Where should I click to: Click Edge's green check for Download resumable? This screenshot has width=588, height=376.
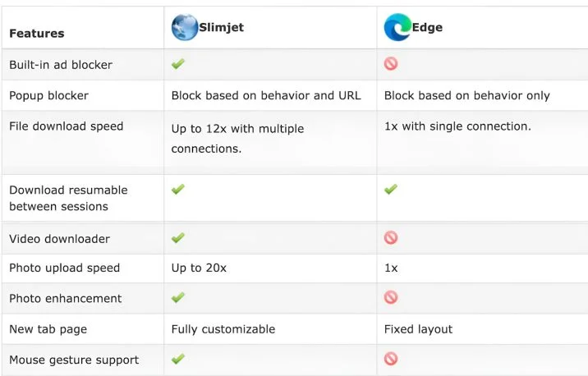391,190
